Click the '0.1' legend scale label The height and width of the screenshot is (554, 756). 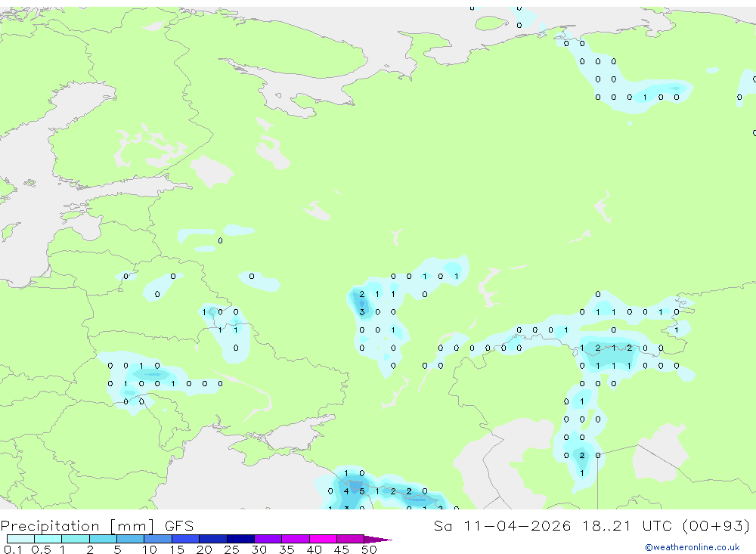(x=13, y=549)
